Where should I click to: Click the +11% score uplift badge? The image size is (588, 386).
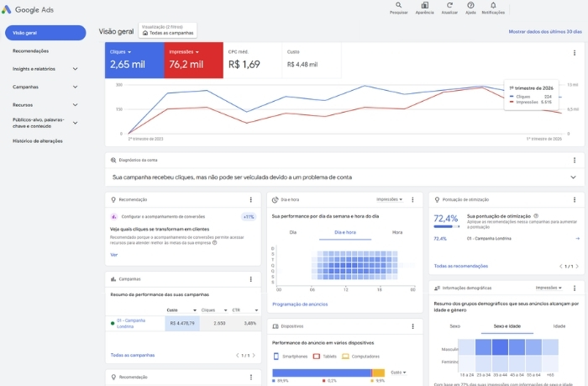(x=249, y=217)
